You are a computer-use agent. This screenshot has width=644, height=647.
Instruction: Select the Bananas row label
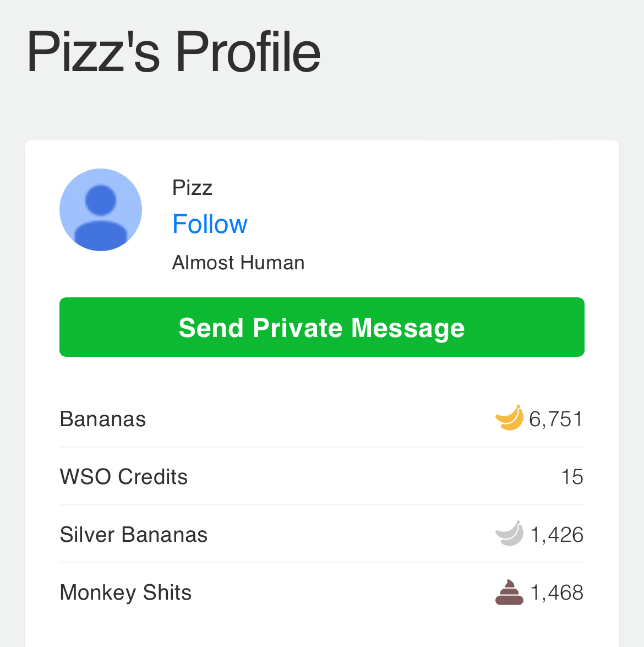tap(103, 419)
